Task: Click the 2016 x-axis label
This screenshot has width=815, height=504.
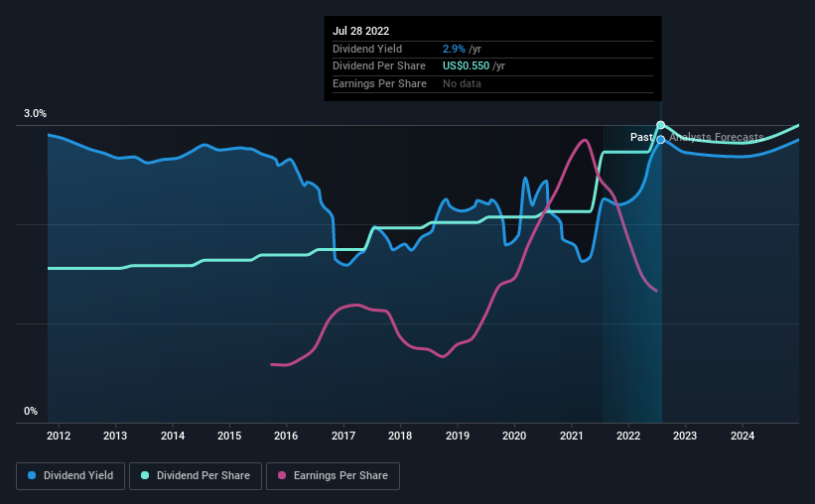Action: (x=286, y=436)
